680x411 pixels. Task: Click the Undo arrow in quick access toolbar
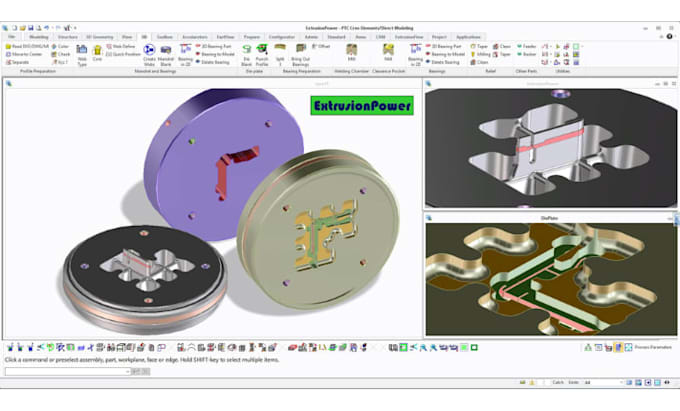pos(47,28)
